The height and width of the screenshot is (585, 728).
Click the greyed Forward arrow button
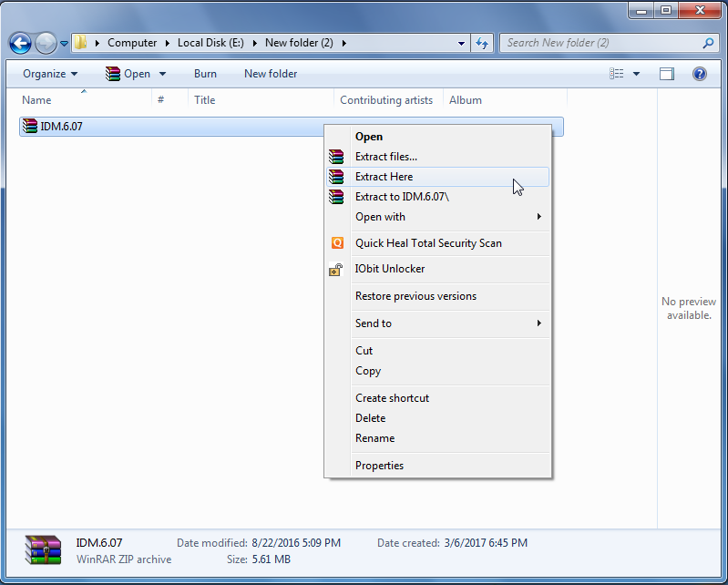46,43
